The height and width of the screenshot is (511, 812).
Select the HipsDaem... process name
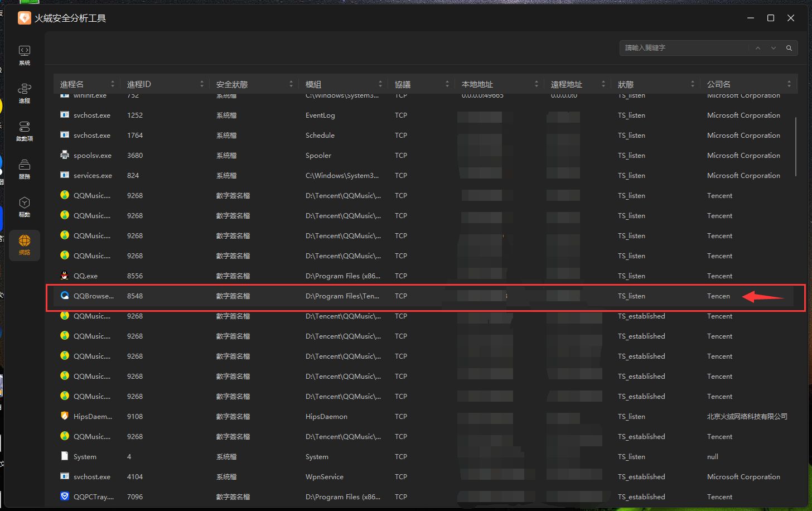93,417
